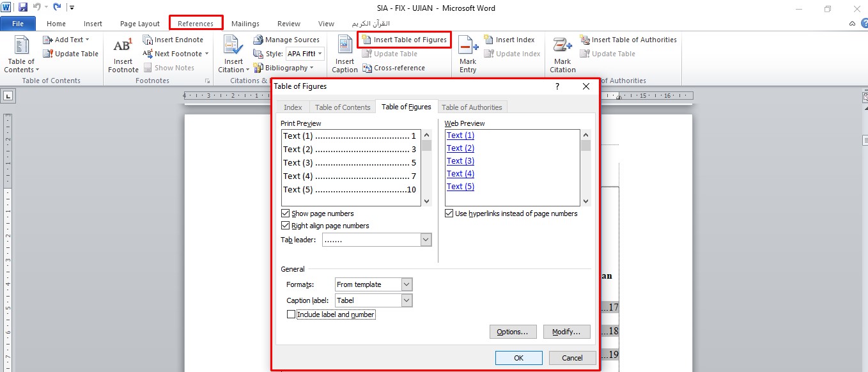Click the tab selector ruler icon

(8, 96)
